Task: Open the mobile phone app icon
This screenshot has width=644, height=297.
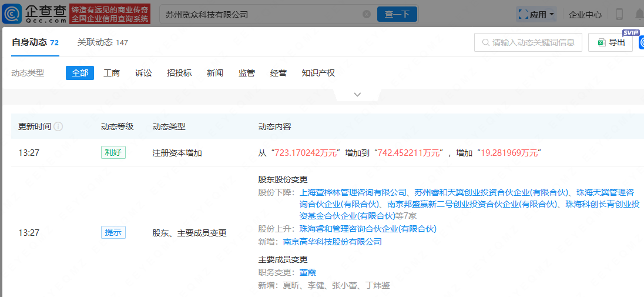Action: point(619,14)
